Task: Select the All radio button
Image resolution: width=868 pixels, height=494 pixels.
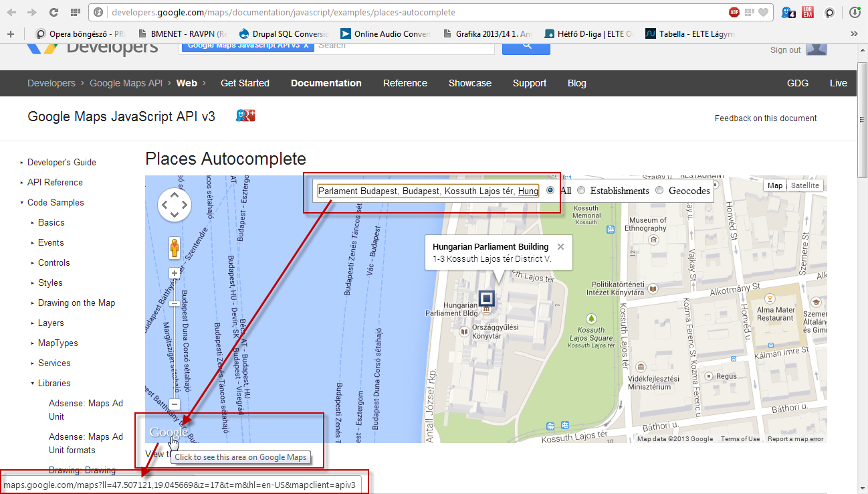Action: [550, 190]
